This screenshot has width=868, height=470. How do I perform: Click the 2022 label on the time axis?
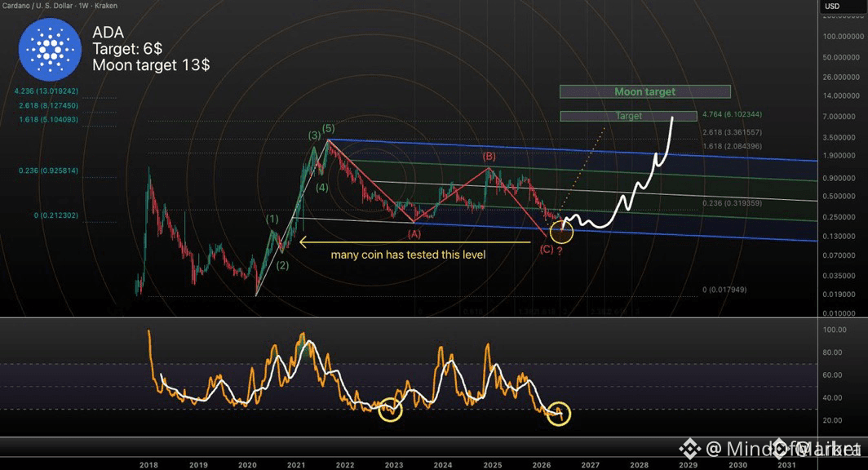point(345,465)
